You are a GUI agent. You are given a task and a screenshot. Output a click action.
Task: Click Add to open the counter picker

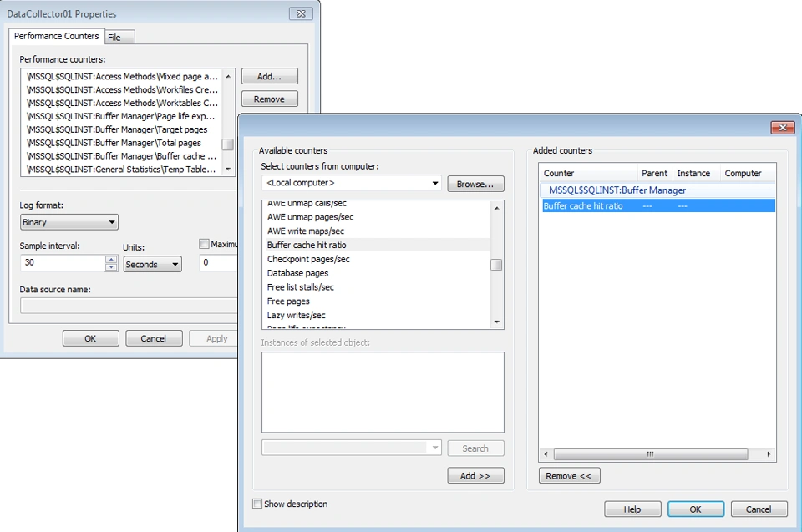coord(269,75)
